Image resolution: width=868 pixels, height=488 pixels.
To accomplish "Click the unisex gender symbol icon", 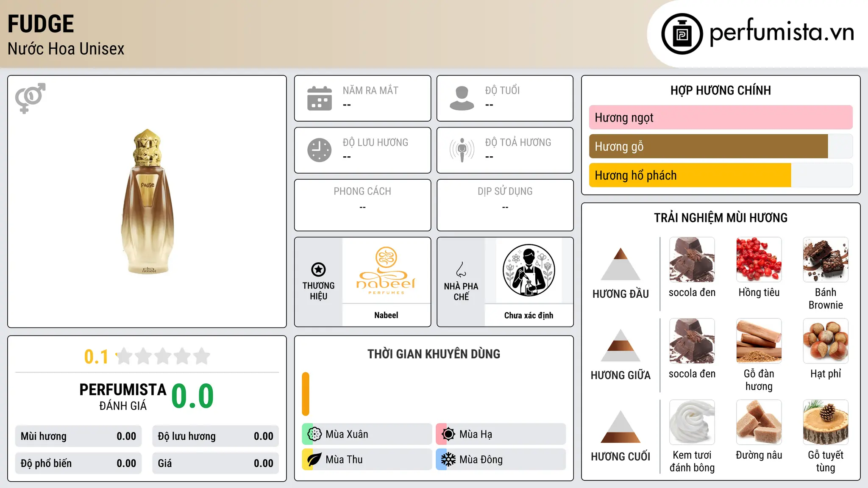I will pyautogui.click(x=30, y=98).
